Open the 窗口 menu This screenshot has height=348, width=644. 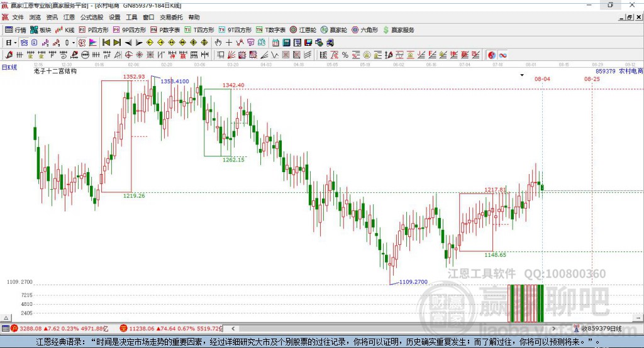pos(148,17)
